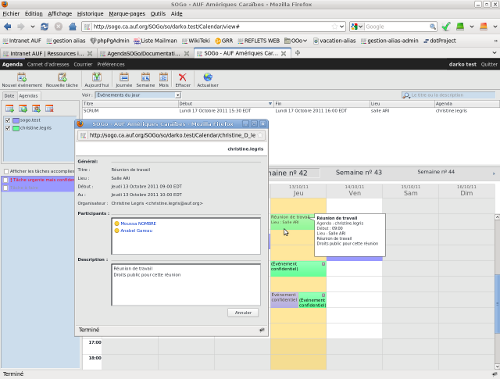This screenshot has height=379, width=500.
Task: Click the Firefox stop loading icon
Action: pyautogui.click(x=58, y=26)
